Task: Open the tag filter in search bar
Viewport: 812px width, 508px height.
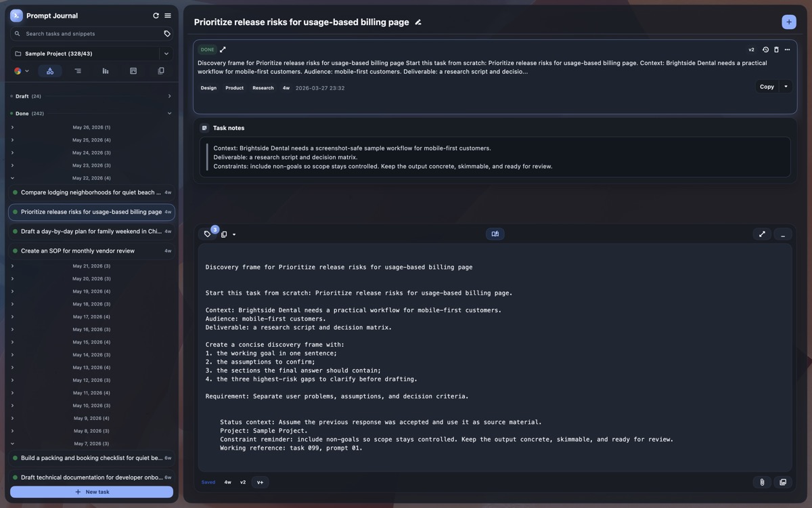Action: click(167, 33)
